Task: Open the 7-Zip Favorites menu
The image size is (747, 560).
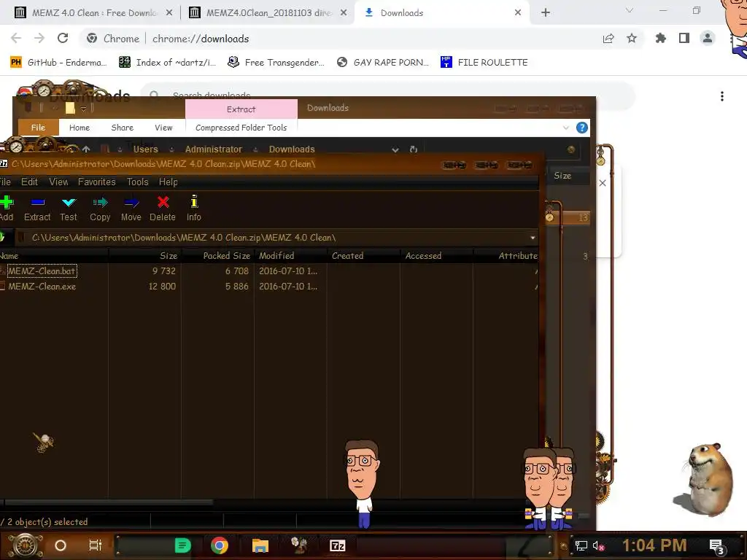Action: [x=97, y=182]
